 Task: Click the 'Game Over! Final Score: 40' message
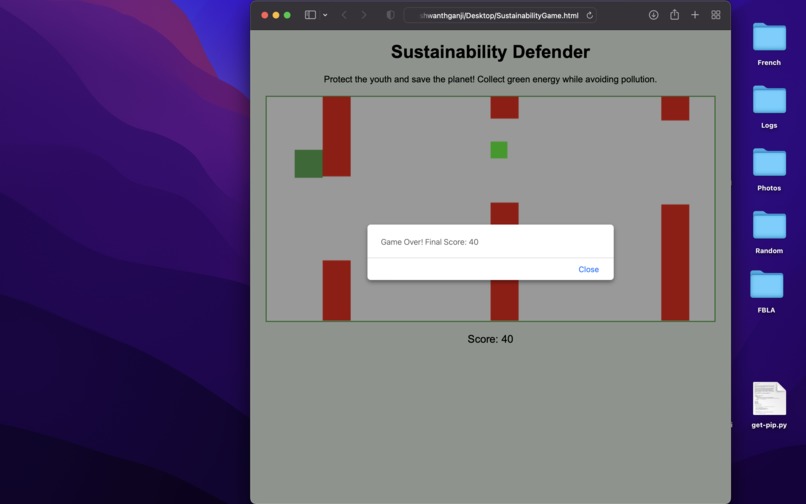(x=429, y=242)
